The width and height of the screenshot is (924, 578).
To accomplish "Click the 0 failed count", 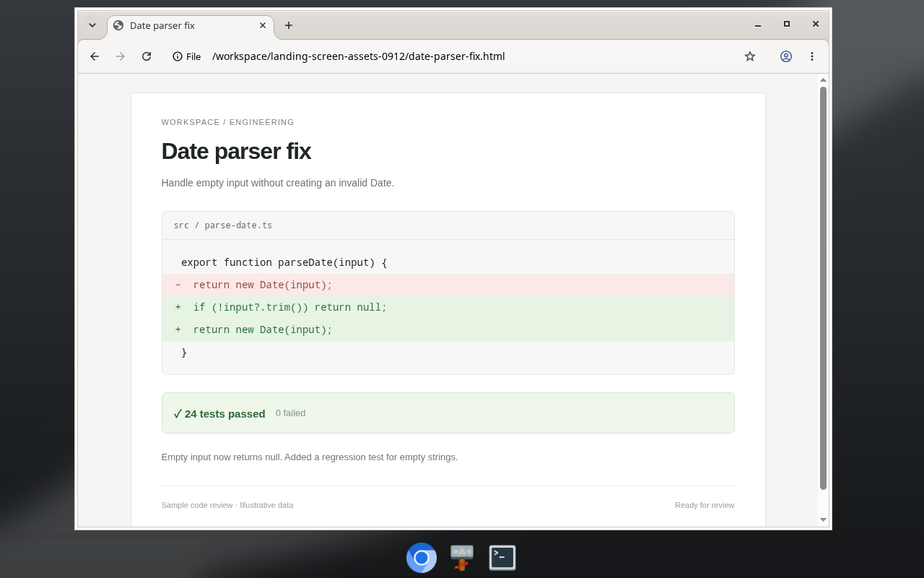I will tap(290, 413).
